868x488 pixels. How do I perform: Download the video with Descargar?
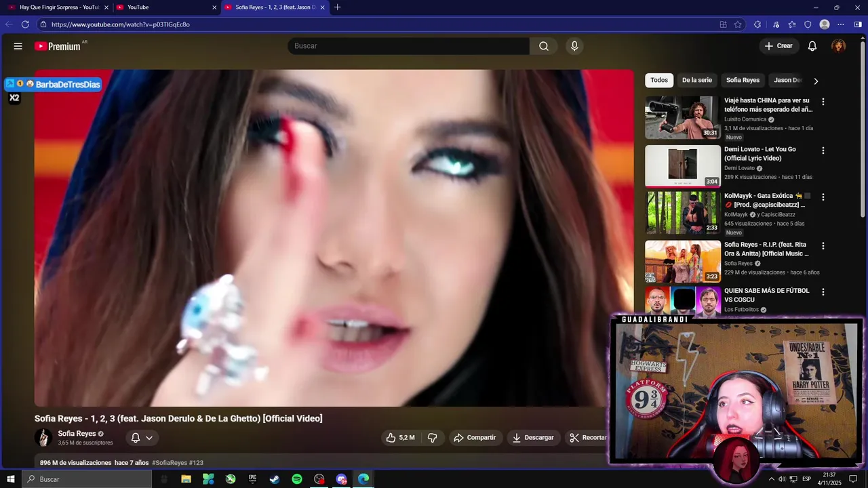pos(533,438)
